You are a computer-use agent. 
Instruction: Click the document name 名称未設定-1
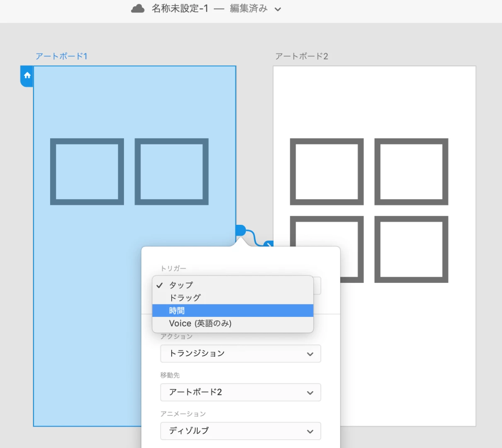tap(180, 9)
